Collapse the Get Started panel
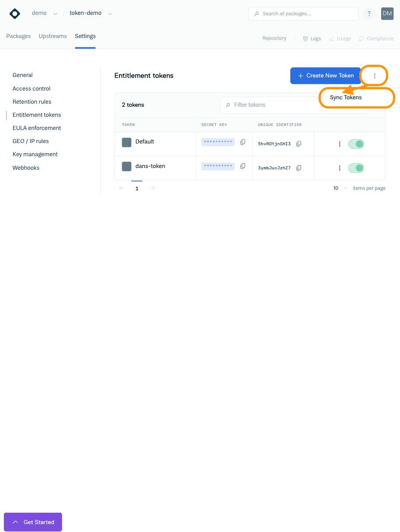The height and width of the screenshot is (532, 400). coord(16,522)
